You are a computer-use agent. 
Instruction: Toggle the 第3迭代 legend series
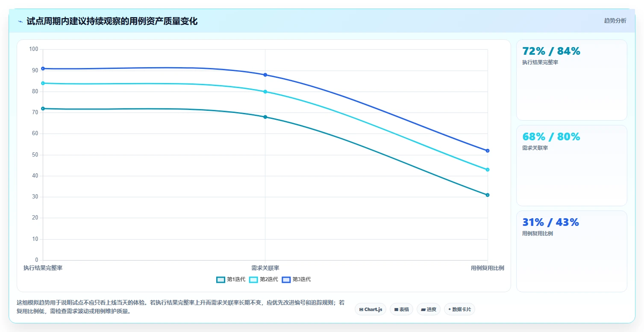click(x=297, y=279)
